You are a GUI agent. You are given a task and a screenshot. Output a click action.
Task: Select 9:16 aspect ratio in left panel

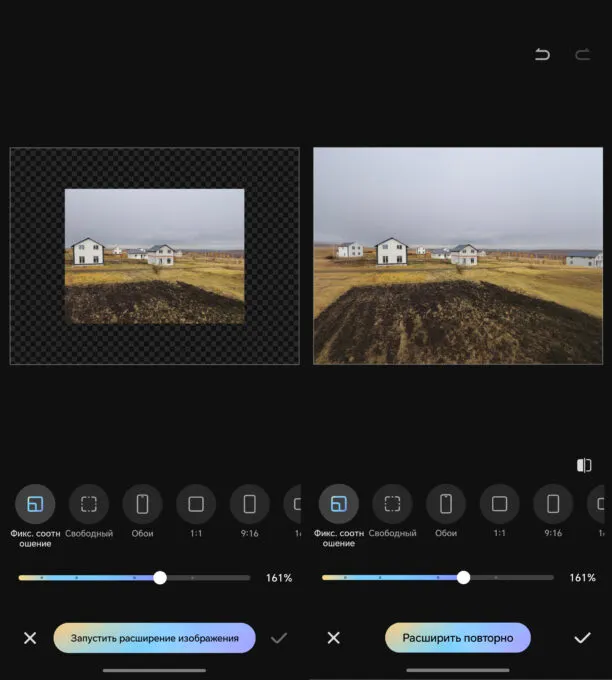pyautogui.click(x=250, y=504)
